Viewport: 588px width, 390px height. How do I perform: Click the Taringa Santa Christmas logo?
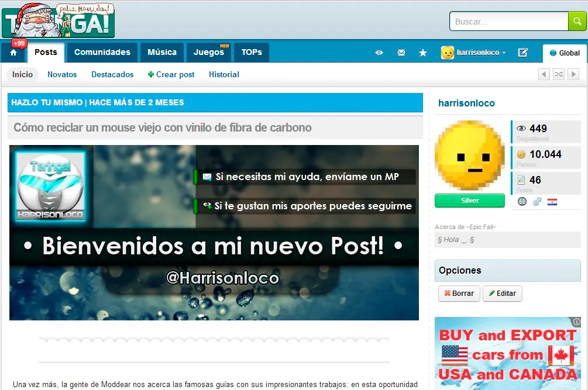(58, 20)
